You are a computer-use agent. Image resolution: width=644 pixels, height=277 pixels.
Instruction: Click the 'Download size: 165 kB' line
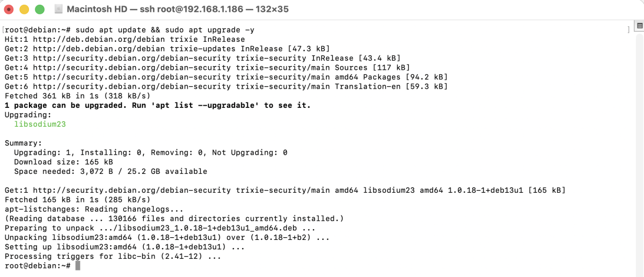pyautogui.click(x=63, y=162)
